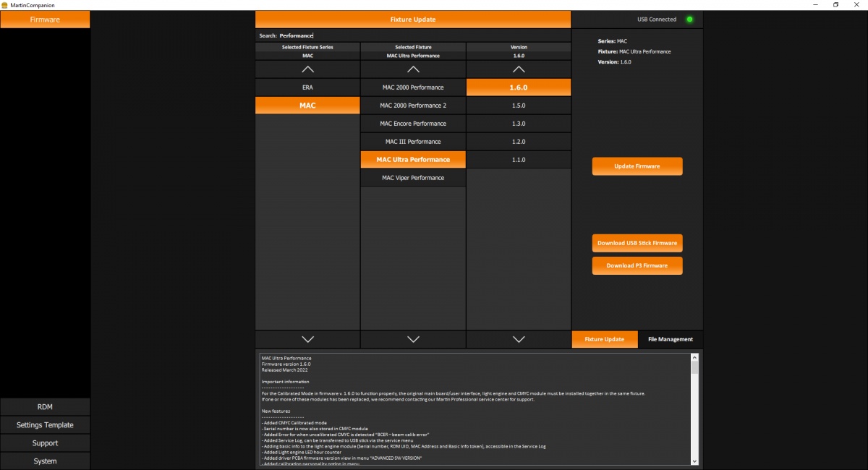Screen dimensions: 868x470
Task: Select MAC 2000 Performance 2 fixture
Action: tap(413, 106)
